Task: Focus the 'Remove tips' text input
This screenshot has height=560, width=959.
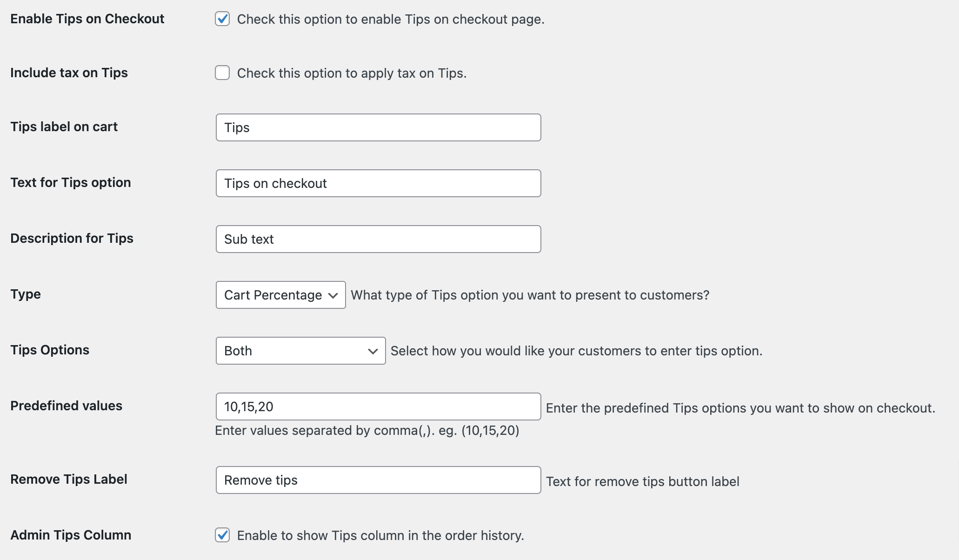Action: [x=378, y=480]
